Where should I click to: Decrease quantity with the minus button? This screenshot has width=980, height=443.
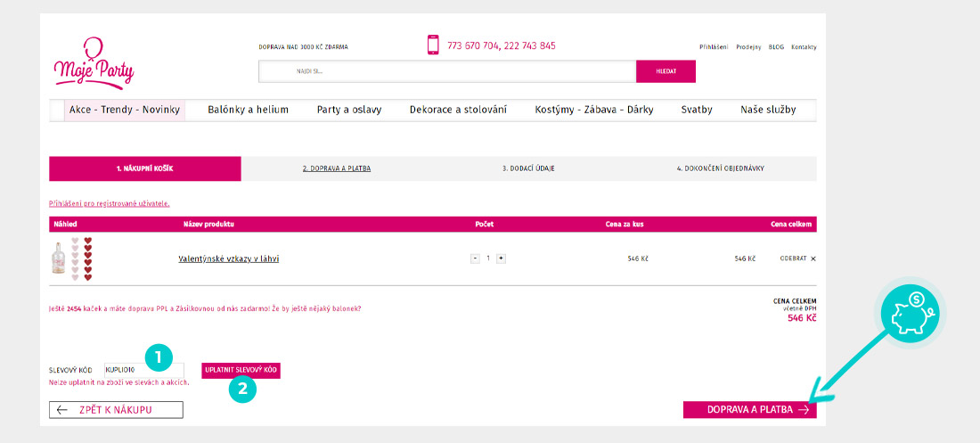(475, 258)
